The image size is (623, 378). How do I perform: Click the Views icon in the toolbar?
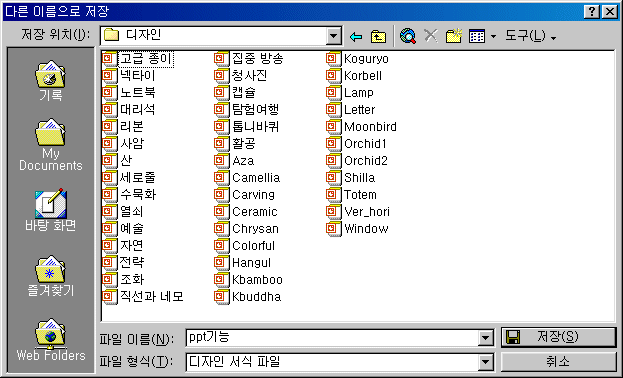[477, 36]
